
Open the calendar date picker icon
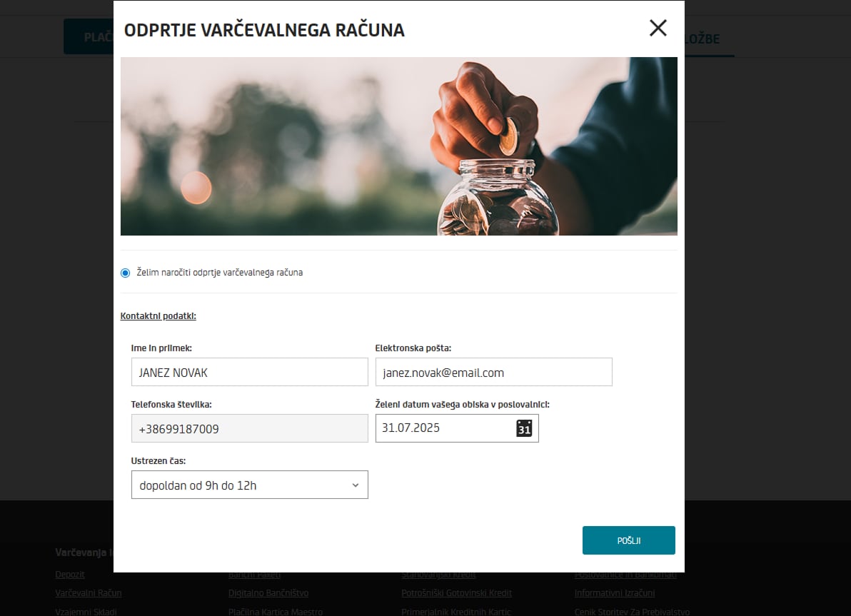pos(524,428)
